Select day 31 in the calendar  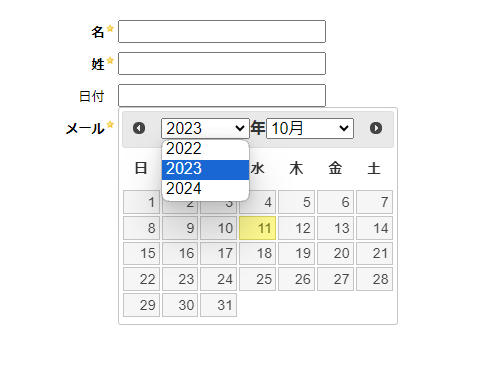tap(218, 305)
